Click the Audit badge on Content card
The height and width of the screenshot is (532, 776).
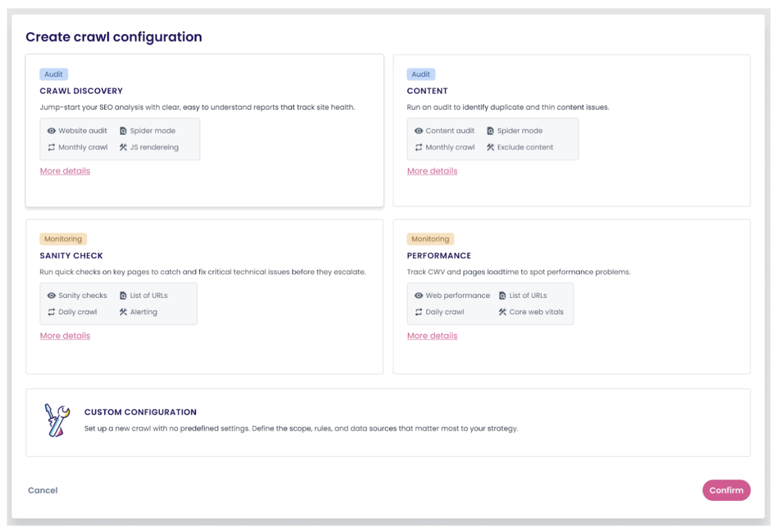421,74
